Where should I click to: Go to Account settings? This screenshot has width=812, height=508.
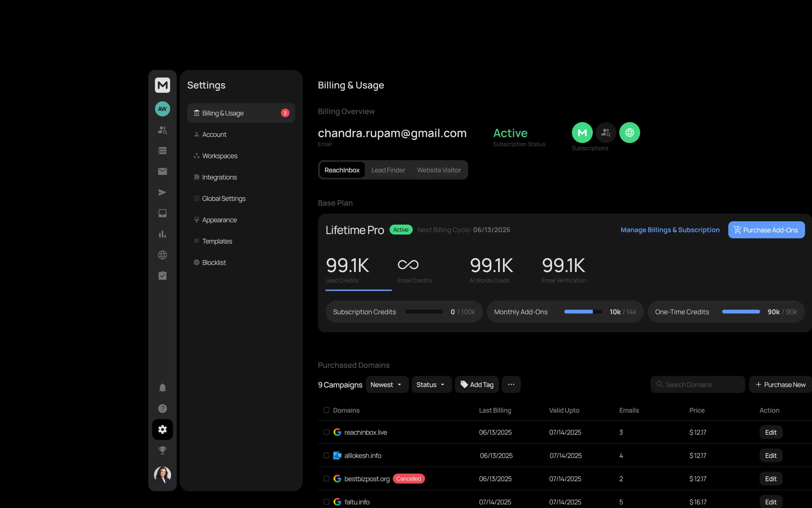(241, 134)
